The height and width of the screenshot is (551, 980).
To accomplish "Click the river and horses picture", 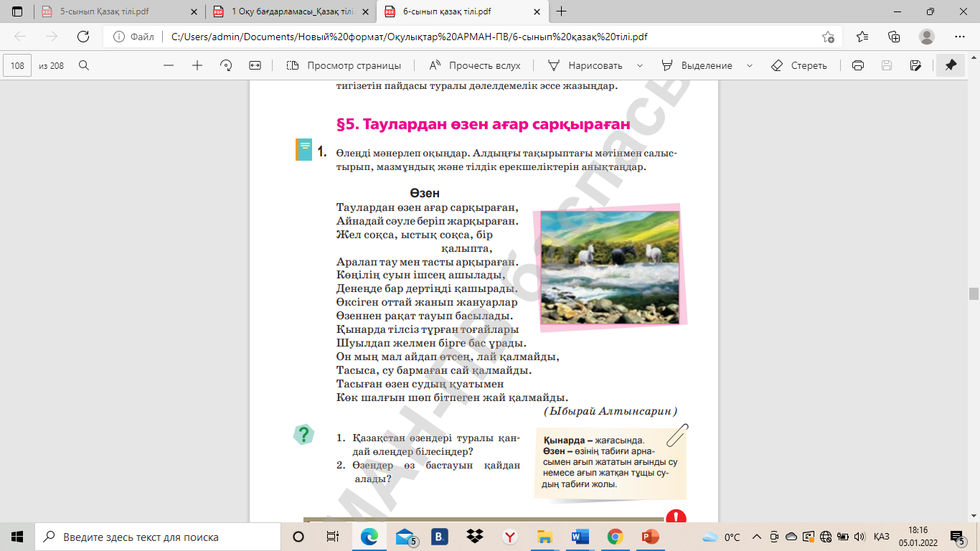I will coord(609,267).
